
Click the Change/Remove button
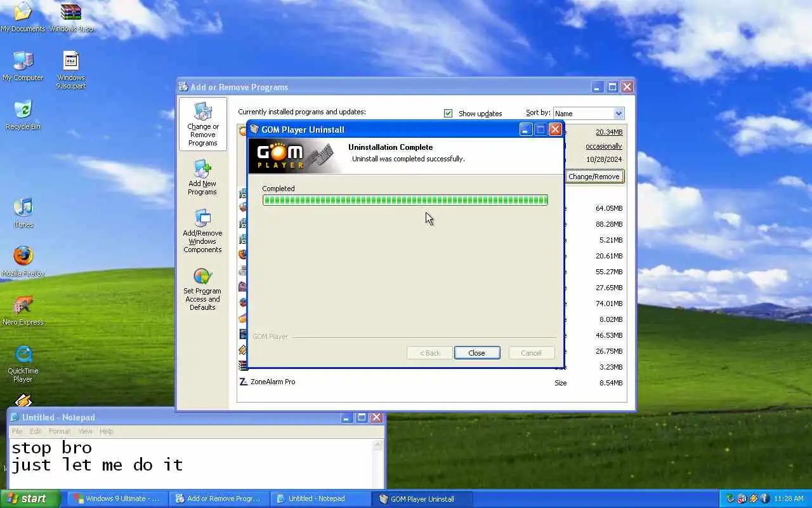(x=594, y=177)
